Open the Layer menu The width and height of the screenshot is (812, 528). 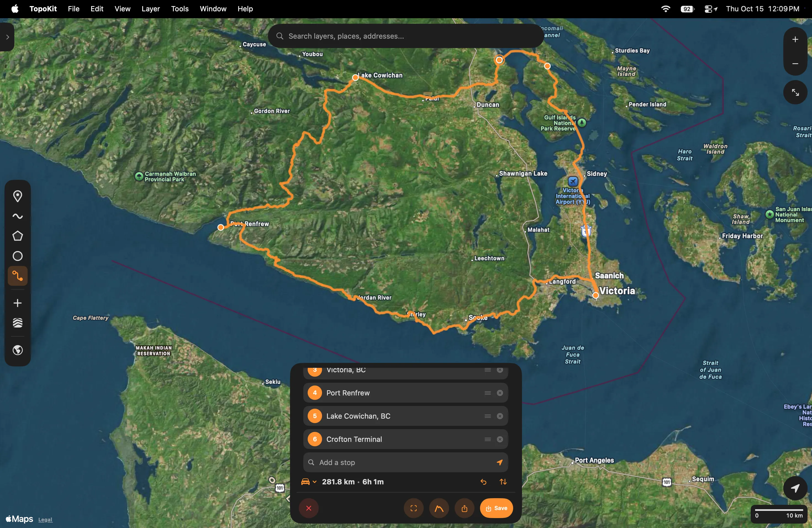pyautogui.click(x=151, y=9)
